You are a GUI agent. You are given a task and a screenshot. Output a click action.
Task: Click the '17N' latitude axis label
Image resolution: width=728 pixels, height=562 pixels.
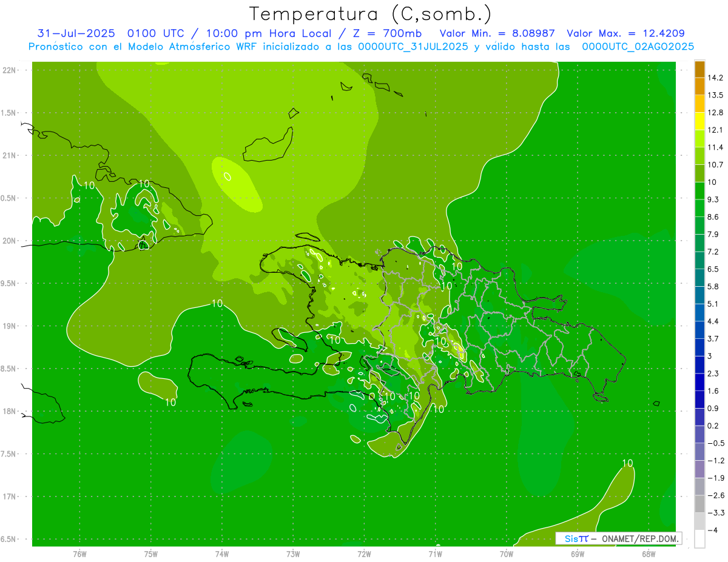10,497
